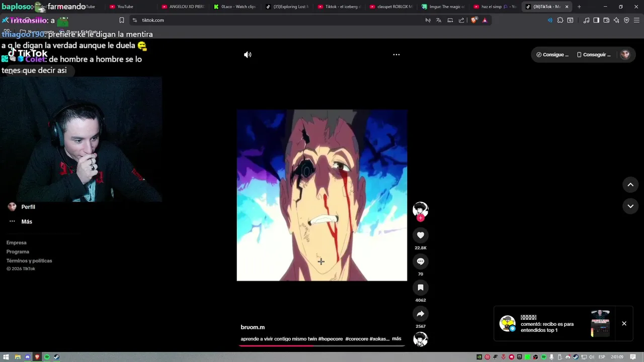Open creator avatar beside the video

[x=421, y=209]
